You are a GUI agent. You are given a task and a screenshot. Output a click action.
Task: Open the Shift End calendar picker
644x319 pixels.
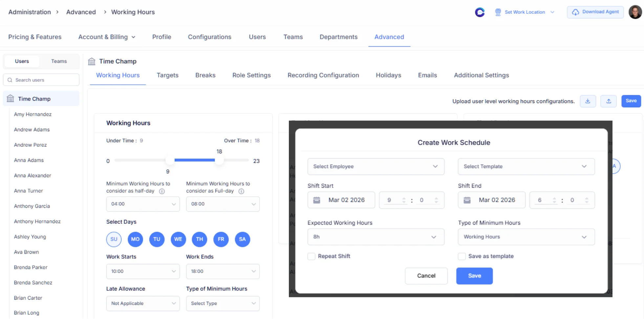coord(467,200)
